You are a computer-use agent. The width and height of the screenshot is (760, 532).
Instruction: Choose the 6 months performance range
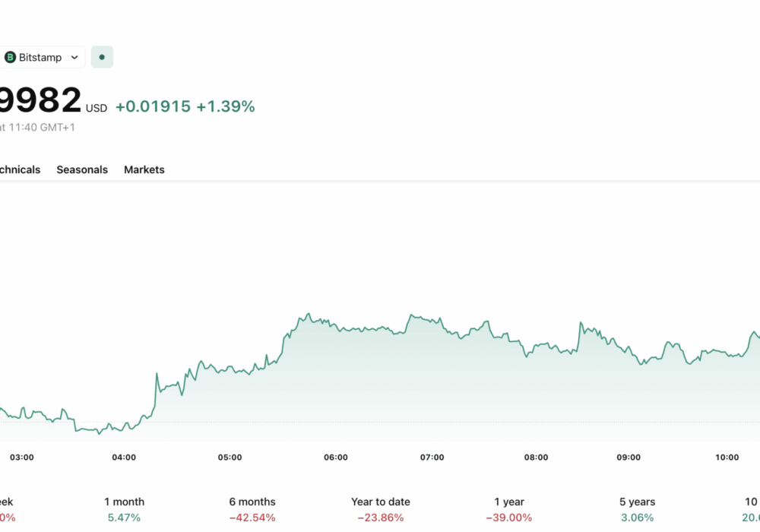pyautogui.click(x=252, y=509)
